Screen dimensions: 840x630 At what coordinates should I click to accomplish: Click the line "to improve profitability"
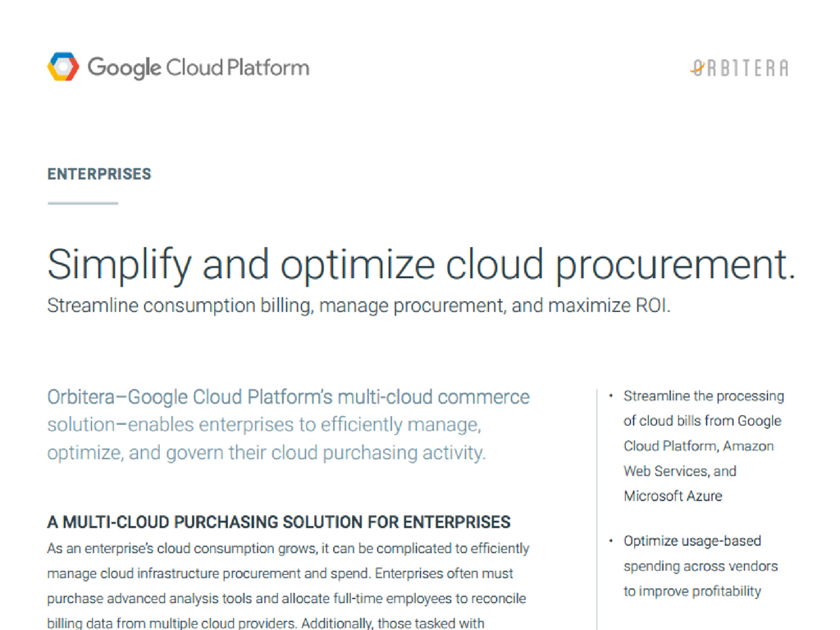tap(692, 591)
